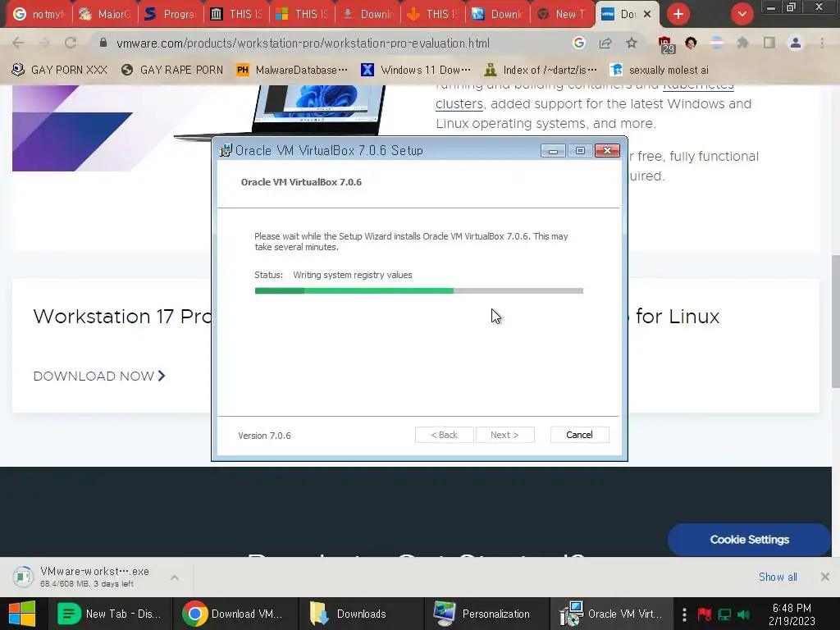Open the MalwareDatabase bookmark
840x630 pixels.
pos(292,70)
